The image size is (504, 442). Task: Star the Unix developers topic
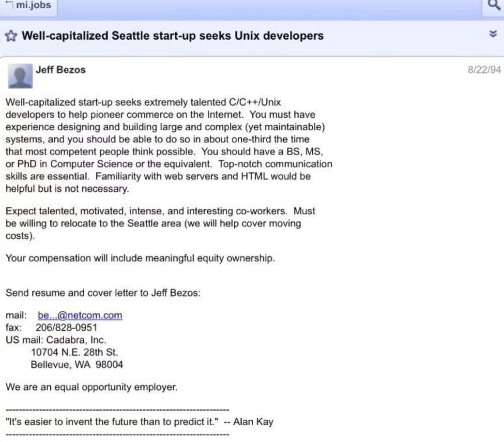click(11, 36)
